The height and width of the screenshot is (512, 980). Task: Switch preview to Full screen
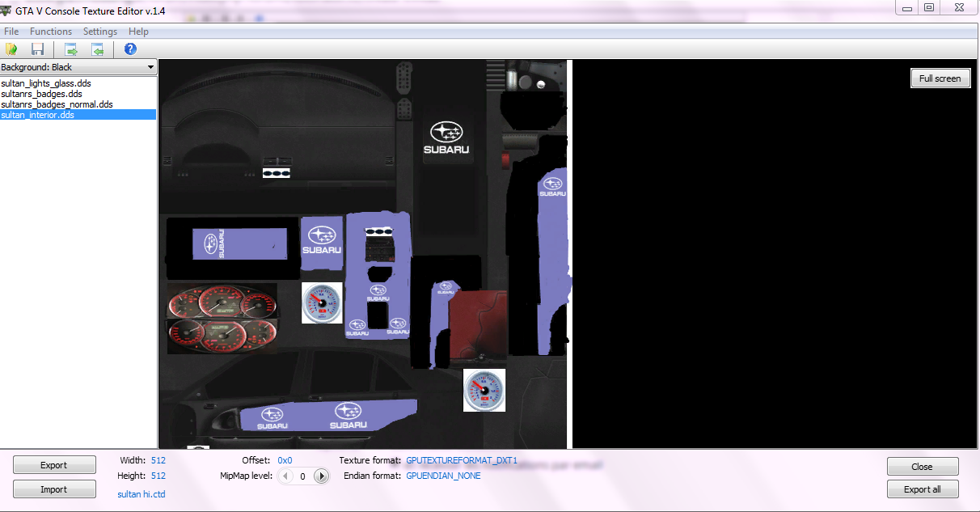940,78
